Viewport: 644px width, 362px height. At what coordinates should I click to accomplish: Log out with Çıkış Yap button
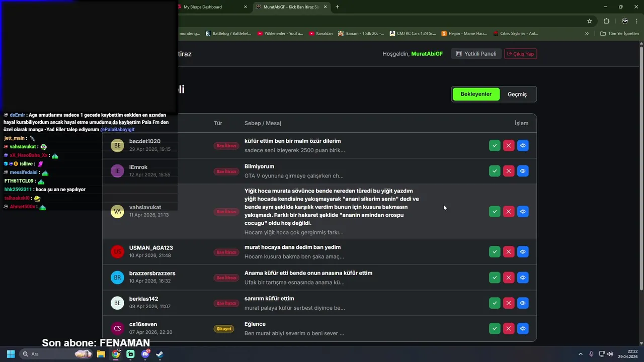point(521,54)
